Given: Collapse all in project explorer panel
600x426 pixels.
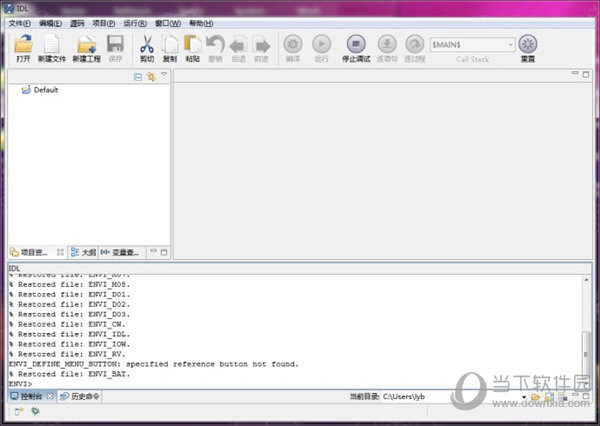Looking at the screenshot, I should tap(138, 77).
